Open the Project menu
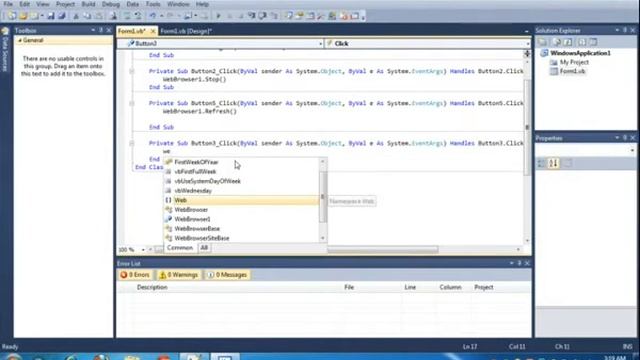 coord(65,4)
